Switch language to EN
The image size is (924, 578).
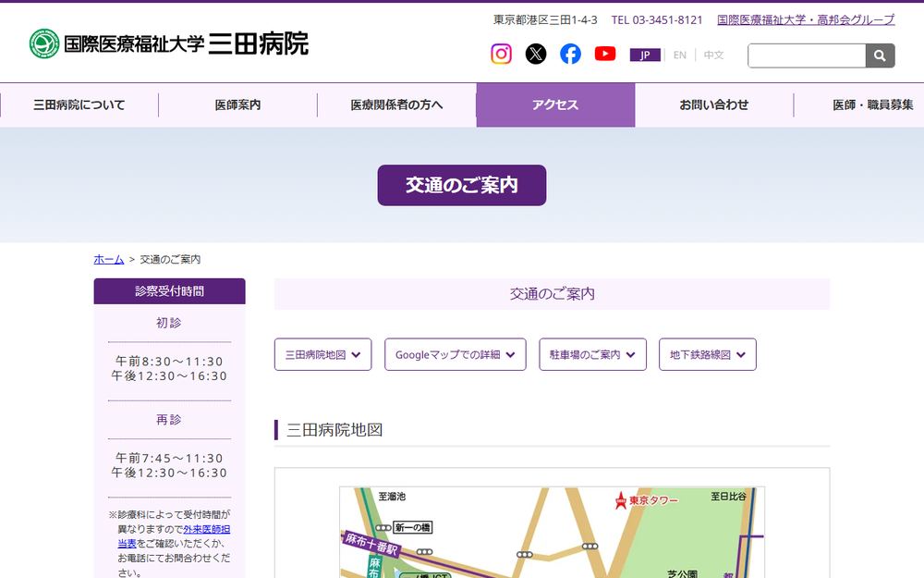click(x=679, y=55)
